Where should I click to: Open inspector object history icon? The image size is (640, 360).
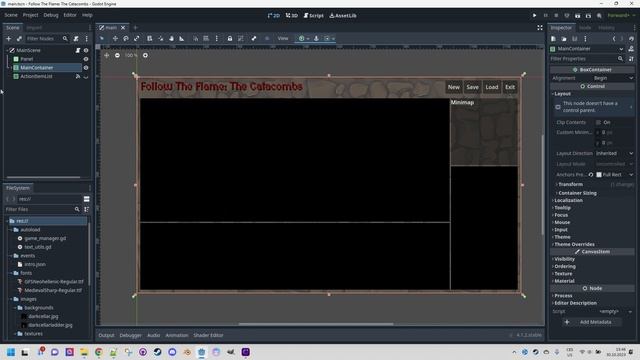631,38
